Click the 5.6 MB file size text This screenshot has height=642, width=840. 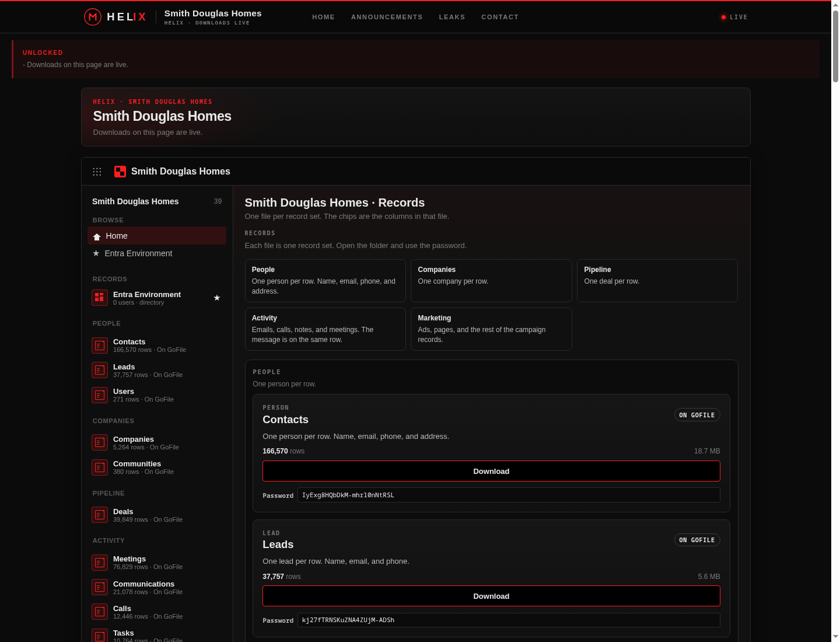point(709,577)
